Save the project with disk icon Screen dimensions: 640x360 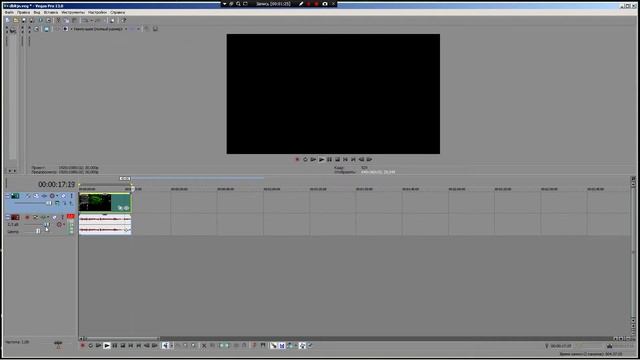click(24, 20)
